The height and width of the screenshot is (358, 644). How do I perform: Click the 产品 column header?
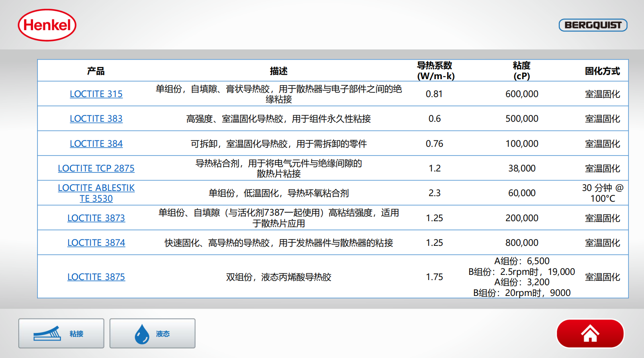point(96,71)
